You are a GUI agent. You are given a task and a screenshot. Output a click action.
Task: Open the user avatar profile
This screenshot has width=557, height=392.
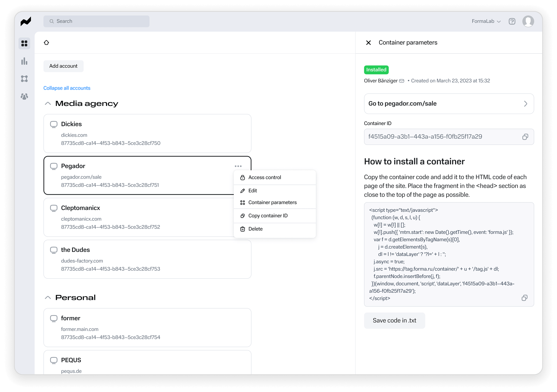tap(528, 21)
